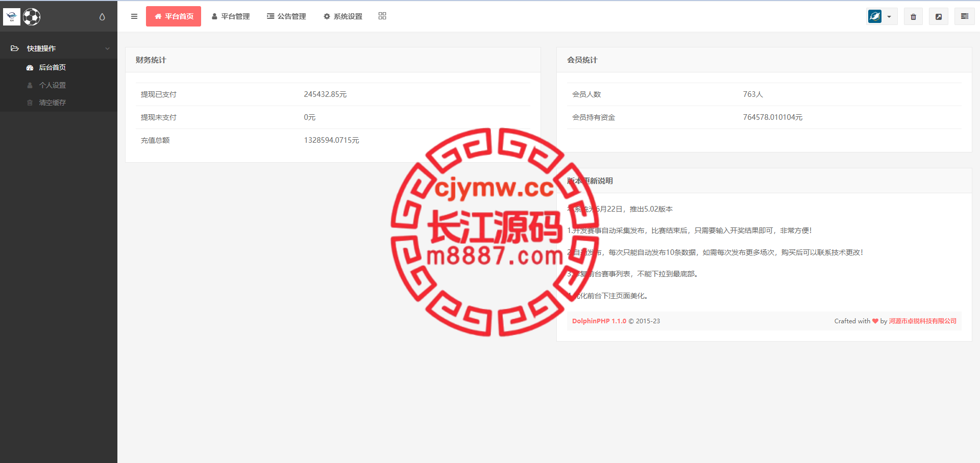Click the 会员人数 label
The image size is (980, 463).
point(586,94)
